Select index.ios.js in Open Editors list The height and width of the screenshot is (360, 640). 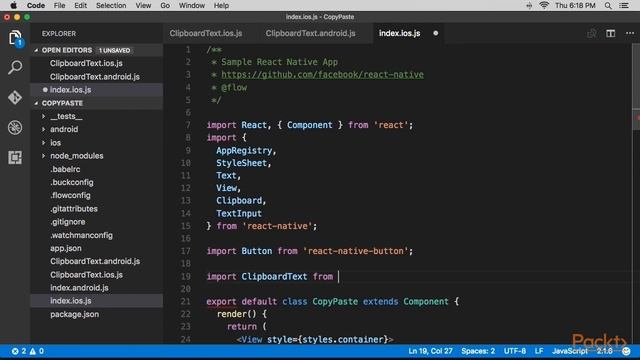click(97, 90)
